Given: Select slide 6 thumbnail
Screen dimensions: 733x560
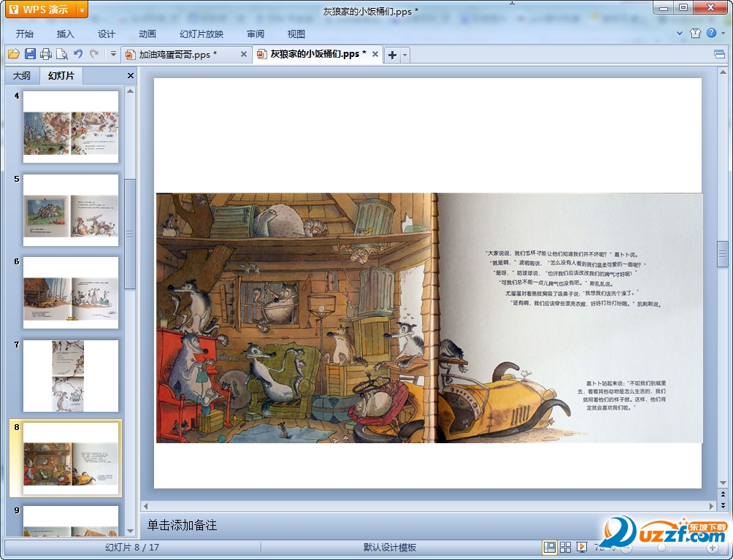Looking at the screenshot, I should coord(71,293).
